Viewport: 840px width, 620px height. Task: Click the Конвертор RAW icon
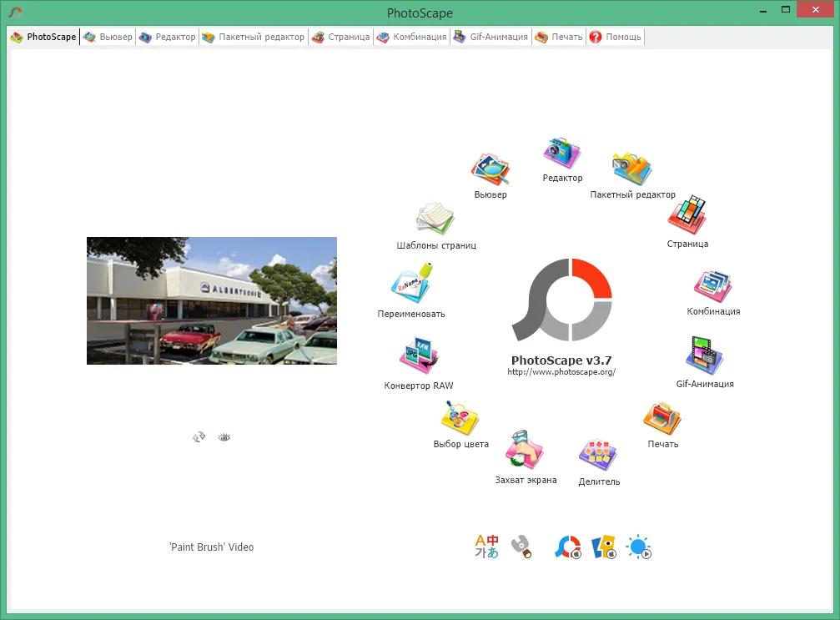[x=419, y=358]
